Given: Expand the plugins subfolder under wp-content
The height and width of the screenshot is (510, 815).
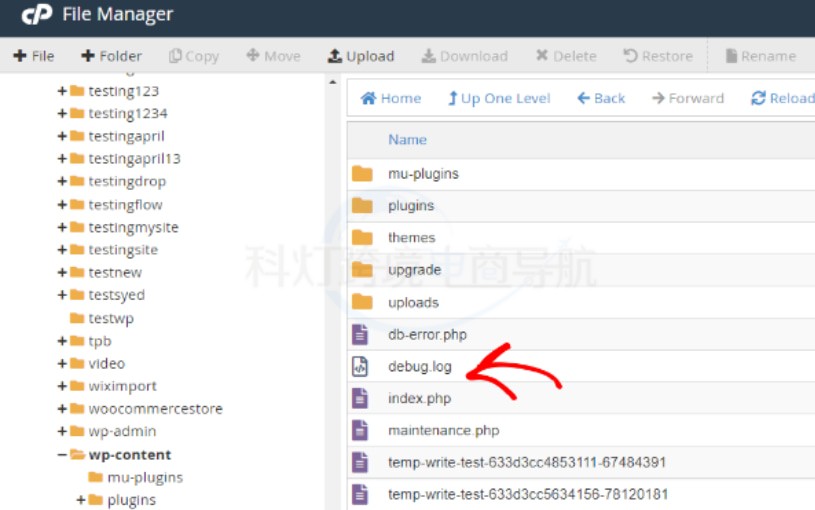Looking at the screenshot, I should (x=81, y=500).
